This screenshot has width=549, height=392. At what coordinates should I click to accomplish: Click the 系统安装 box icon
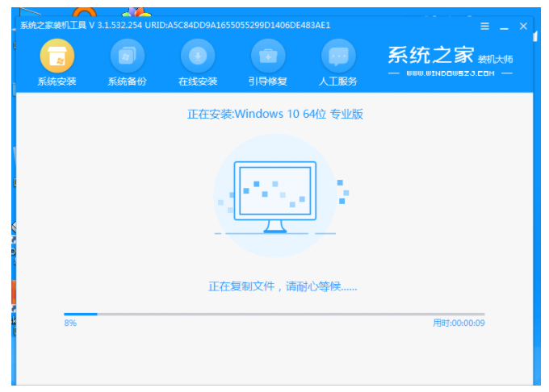57,56
